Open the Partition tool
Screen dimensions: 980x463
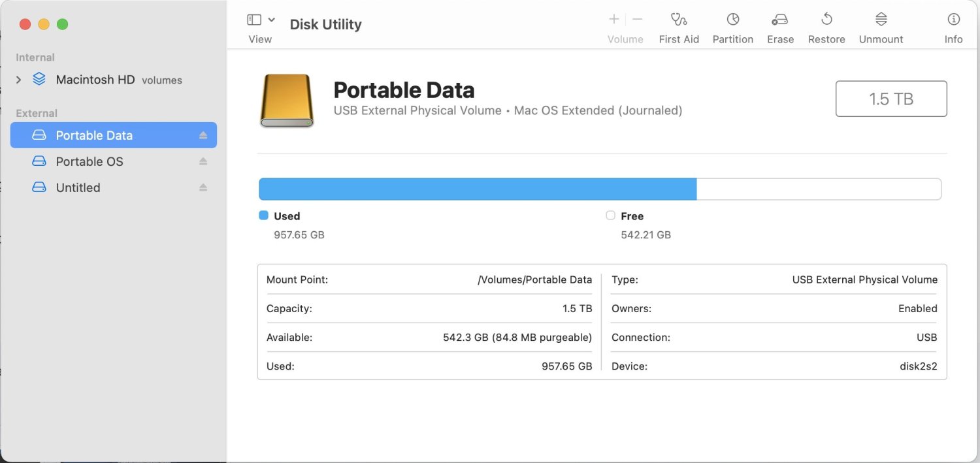(732, 26)
